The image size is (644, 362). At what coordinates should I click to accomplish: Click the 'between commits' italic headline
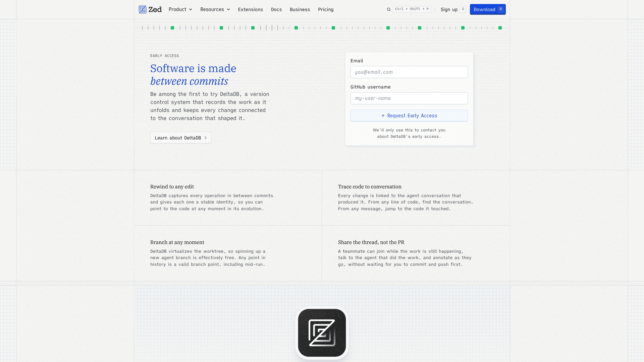189,81
